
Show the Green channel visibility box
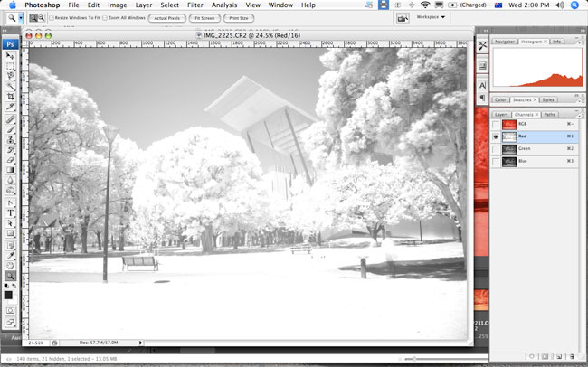click(x=496, y=148)
